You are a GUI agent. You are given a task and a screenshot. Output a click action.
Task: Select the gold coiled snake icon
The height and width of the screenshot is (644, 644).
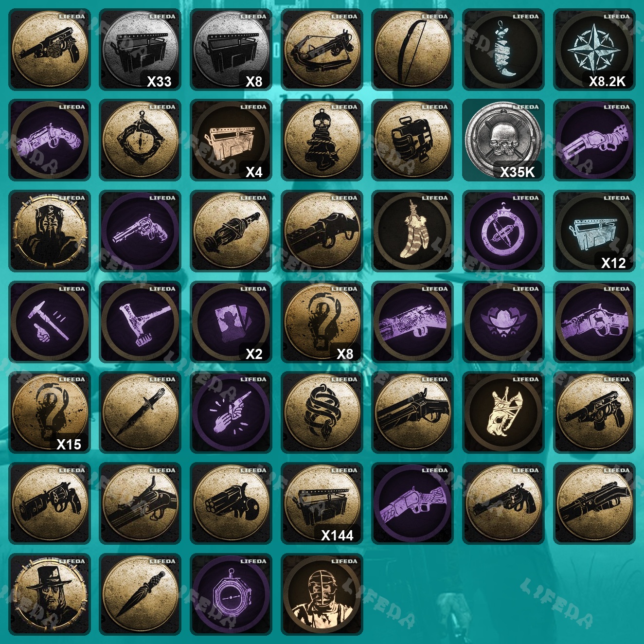[322, 412]
